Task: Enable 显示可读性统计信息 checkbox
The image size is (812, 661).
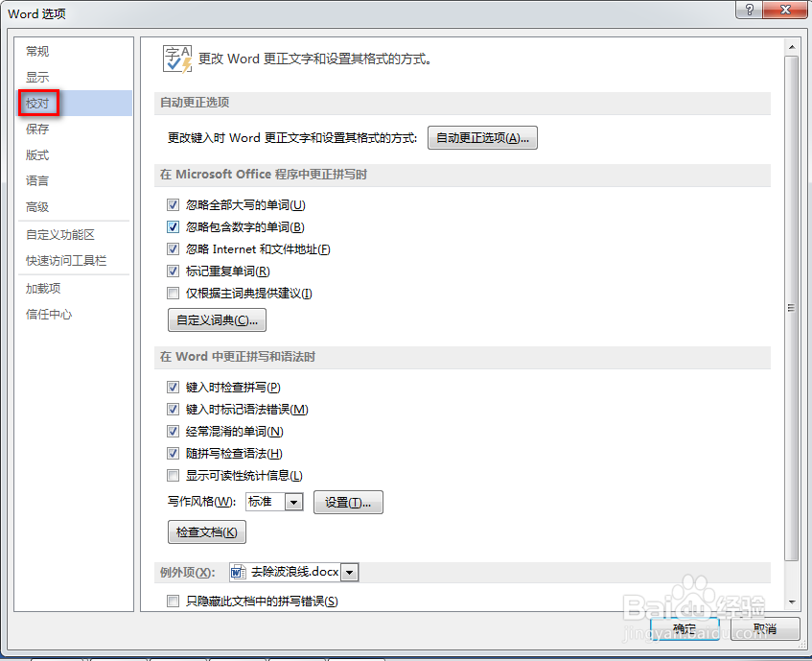Action: (173, 475)
